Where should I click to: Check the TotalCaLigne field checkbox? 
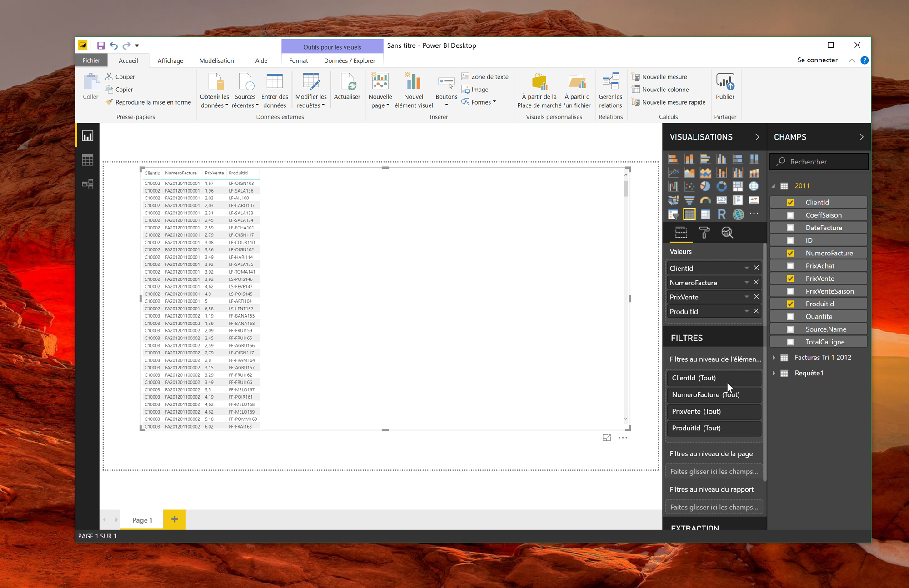pos(790,342)
